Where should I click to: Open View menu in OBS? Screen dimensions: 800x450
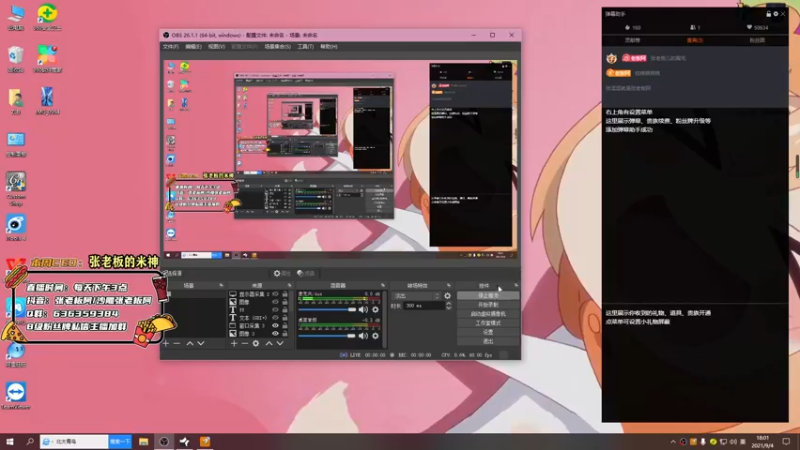pos(216,47)
